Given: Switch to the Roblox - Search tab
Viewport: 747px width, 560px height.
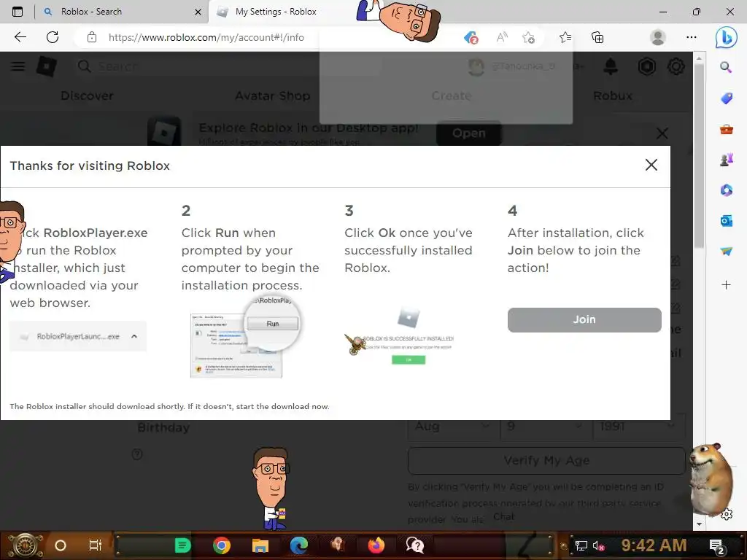Looking at the screenshot, I should [x=91, y=12].
